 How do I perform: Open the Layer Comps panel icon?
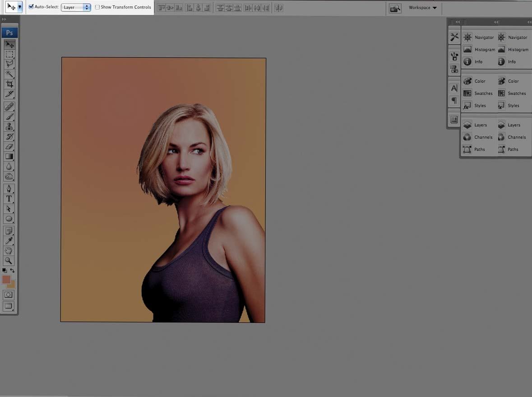(x=454, y=120)
